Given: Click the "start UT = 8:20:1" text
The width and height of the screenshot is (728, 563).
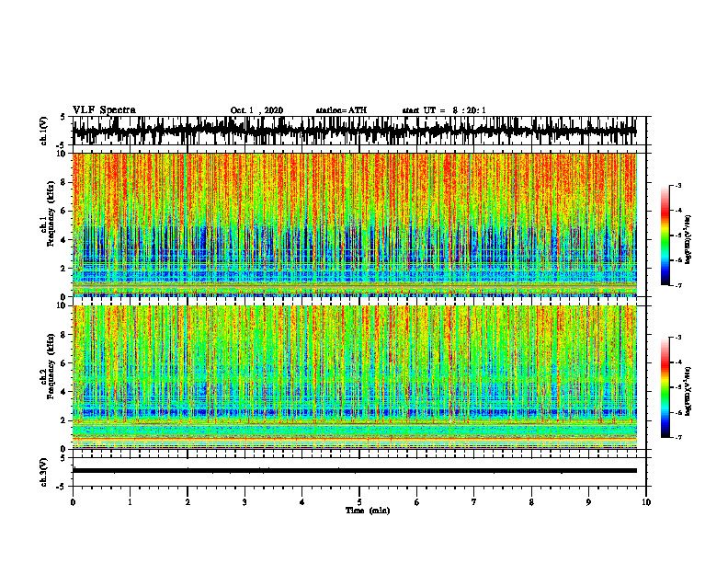Looking at the screenshot, I should point(444,110).
